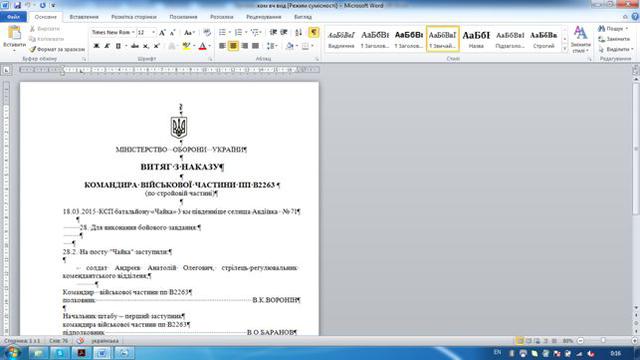Apply the yellow text highlight color
This screenshot has height=360, width=640.
(x=186, y=46)
